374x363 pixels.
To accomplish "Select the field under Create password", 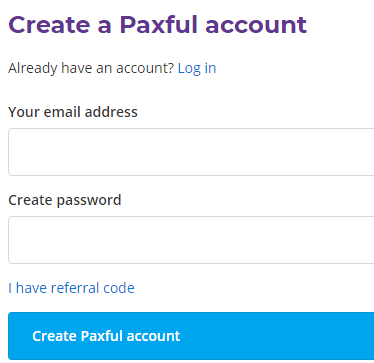I will pos(191,240).
